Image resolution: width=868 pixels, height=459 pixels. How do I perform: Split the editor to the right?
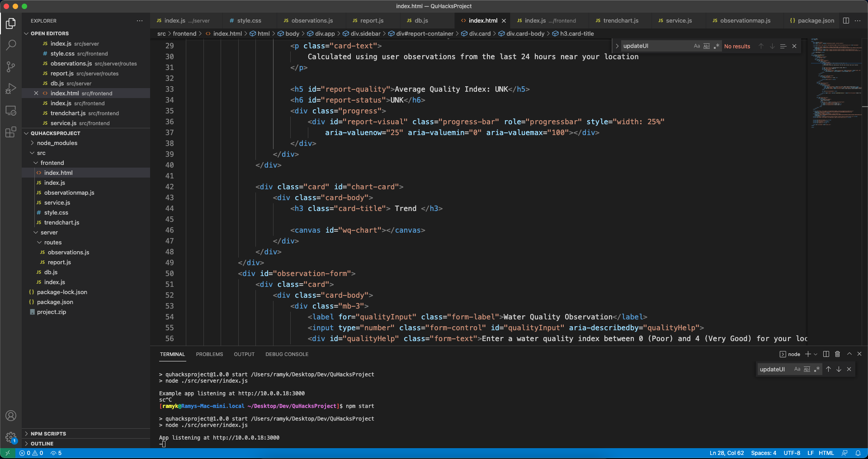pyautogui.click(x=846, y=21)
